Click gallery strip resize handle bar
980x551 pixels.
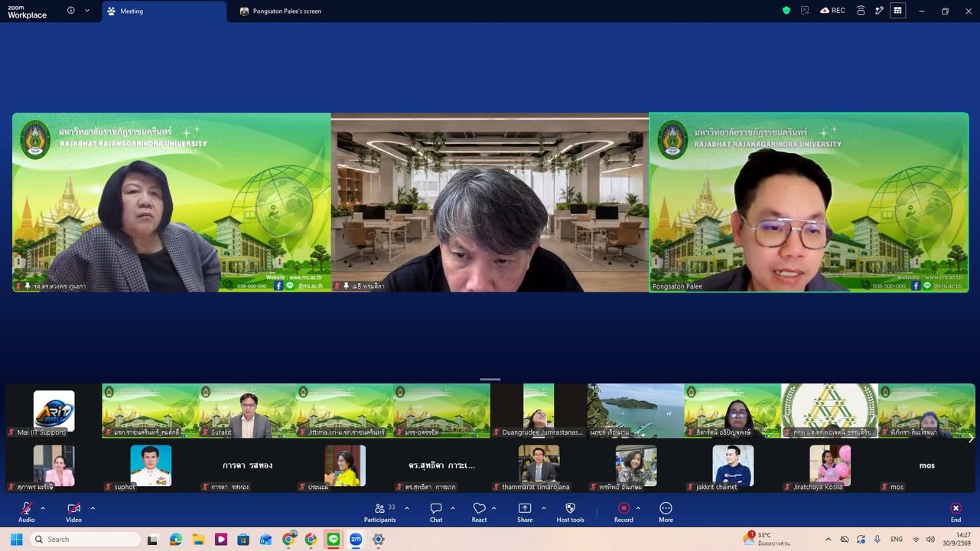click(x=490, y=379)
